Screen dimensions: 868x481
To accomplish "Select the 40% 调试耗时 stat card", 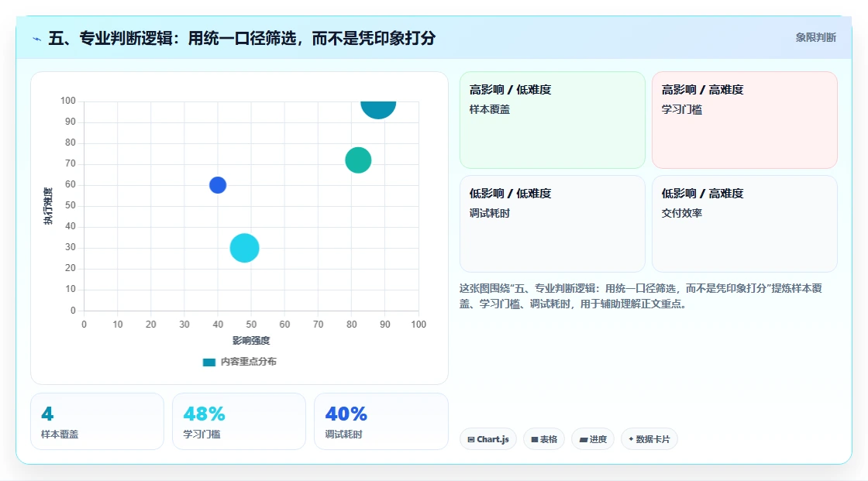I will click(381, 421).
